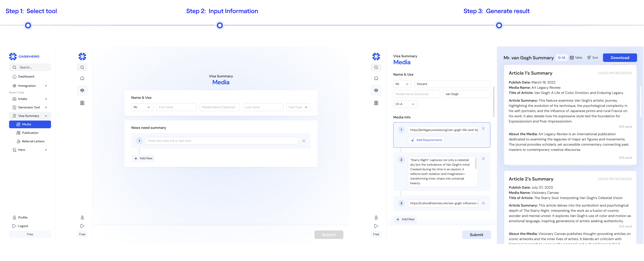
Task: Click the Sort icon in summary header
Action: coord(589,58)
